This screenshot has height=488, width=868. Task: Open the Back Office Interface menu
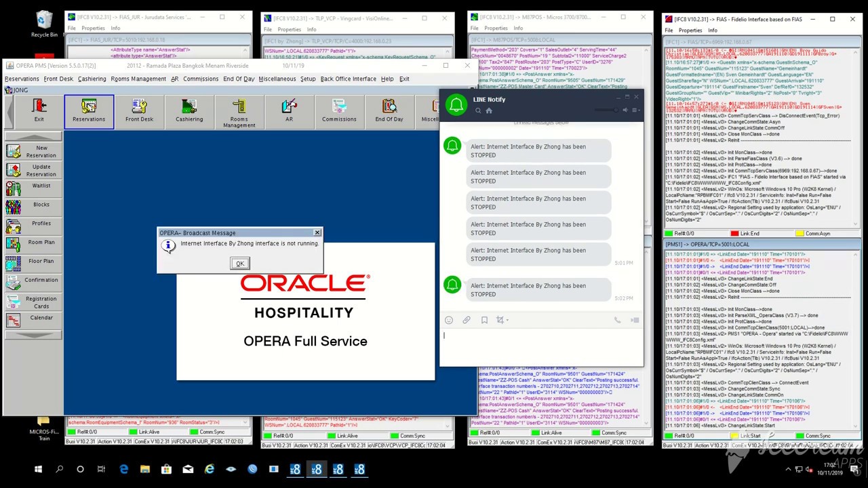pyautogui.click(x=348, y=79)
